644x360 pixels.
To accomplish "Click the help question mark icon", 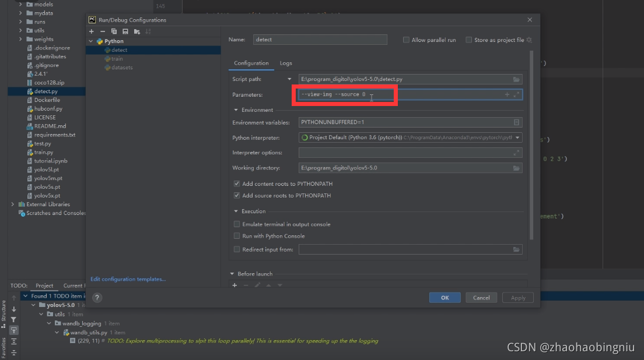I will (x=97, y=298).
